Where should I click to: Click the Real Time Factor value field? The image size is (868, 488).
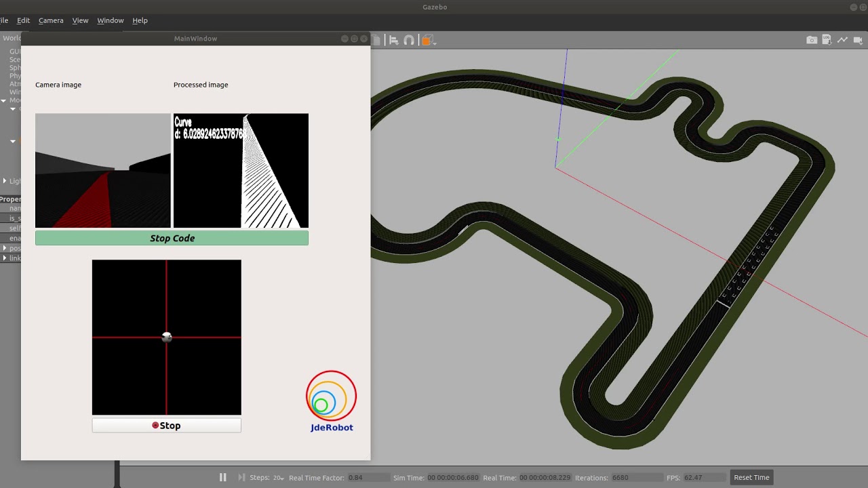(x=368, y=478)
